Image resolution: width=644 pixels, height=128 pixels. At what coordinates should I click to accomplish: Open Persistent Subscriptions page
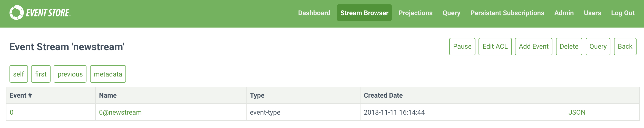coord(507,13)
